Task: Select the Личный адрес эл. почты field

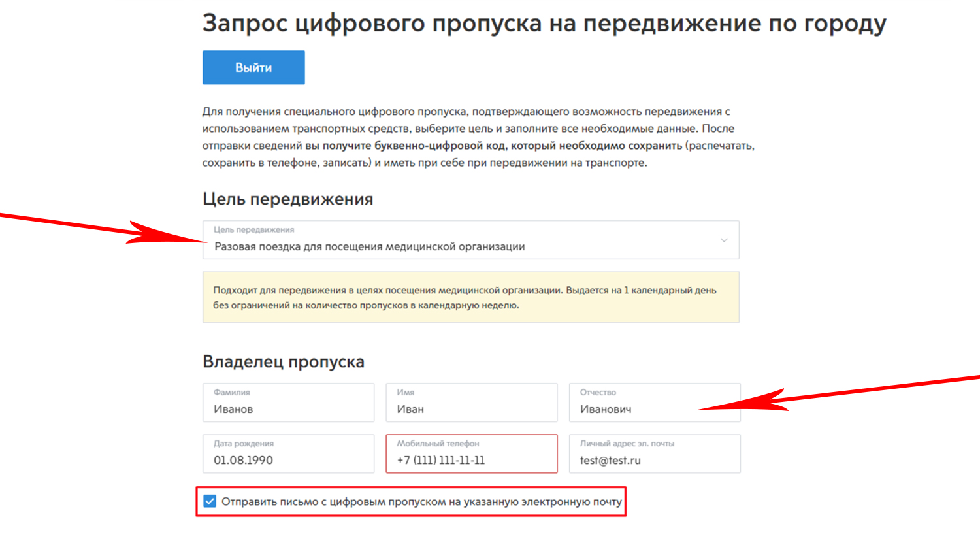Action: pyautogui.click(x=655, y=454)
